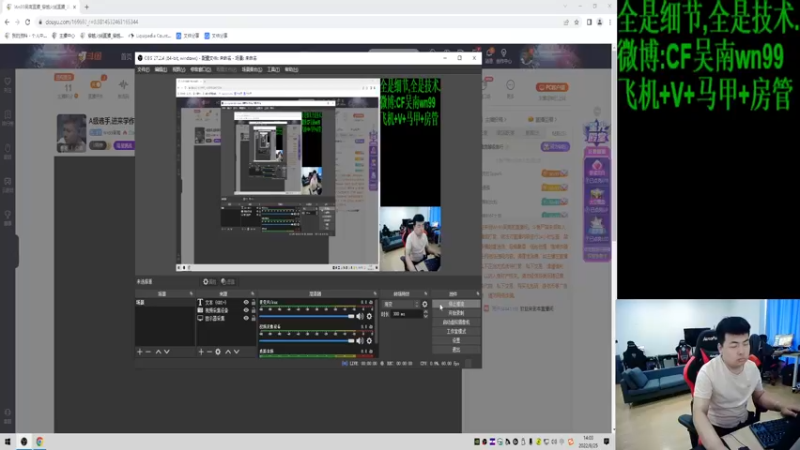This screenshot has height=450, width=800.
Task: Edit transition duration 300 ms field
Action: click(x=407, y=314)
